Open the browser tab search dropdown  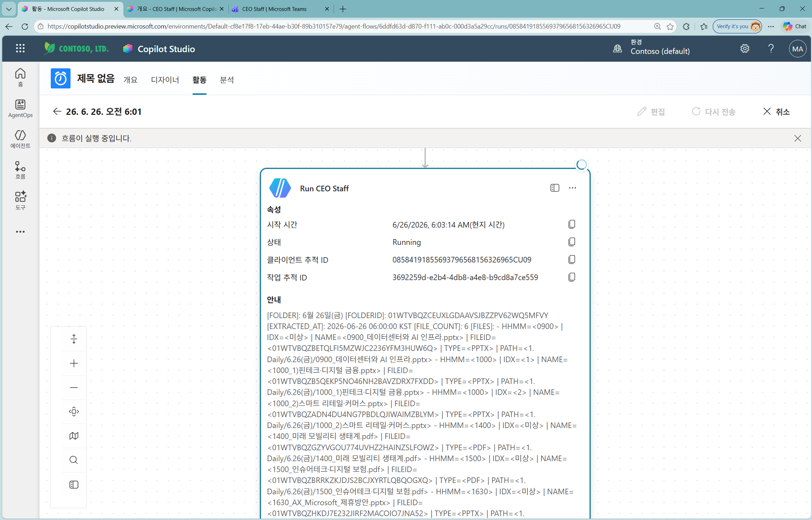[9, 9]
